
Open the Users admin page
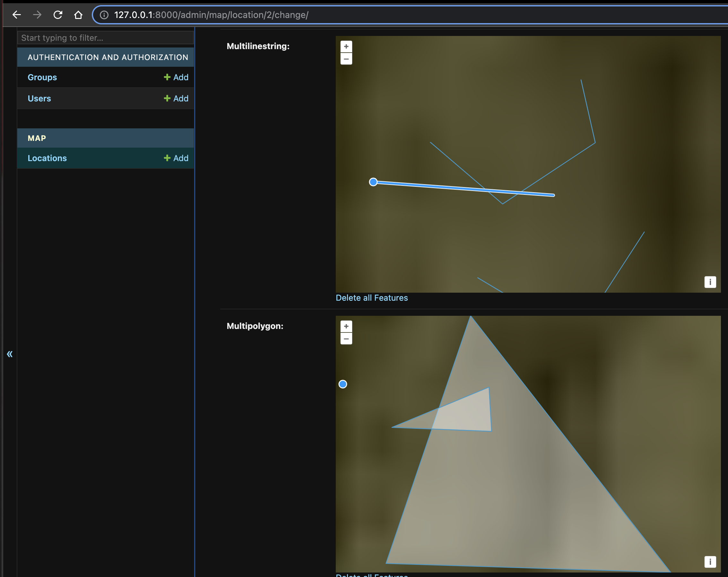[39, 99]
